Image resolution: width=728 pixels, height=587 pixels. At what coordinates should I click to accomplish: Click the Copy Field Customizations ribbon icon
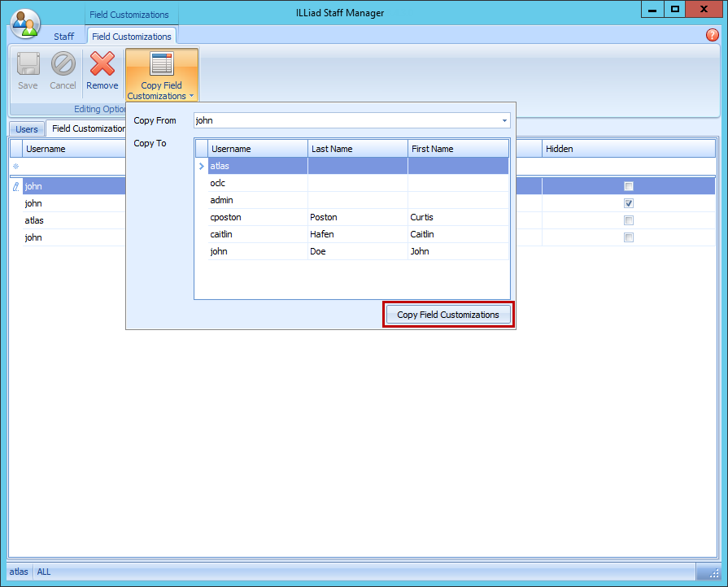(x=161, y=65)
